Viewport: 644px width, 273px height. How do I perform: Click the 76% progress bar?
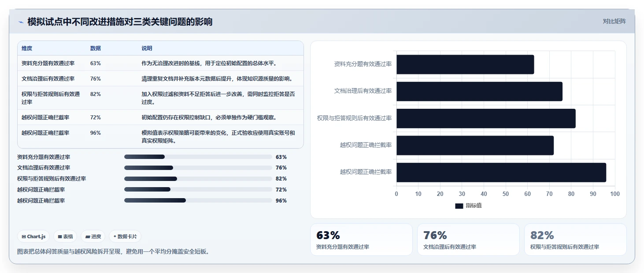[198, 168]
